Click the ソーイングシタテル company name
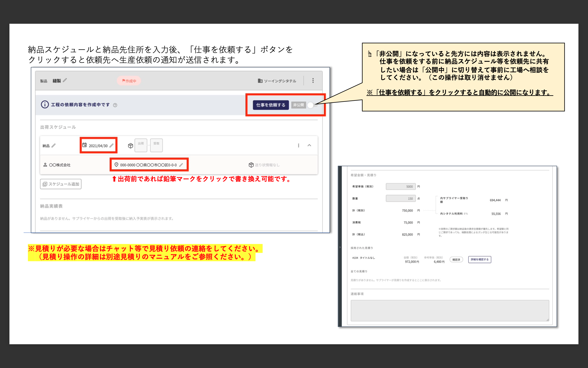 tap(280, 81)
